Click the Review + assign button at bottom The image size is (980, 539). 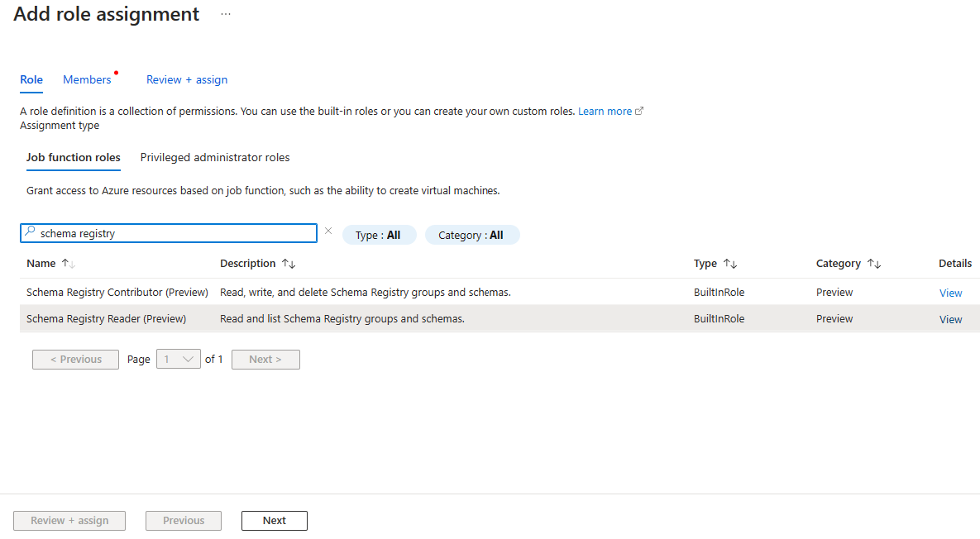69,520
